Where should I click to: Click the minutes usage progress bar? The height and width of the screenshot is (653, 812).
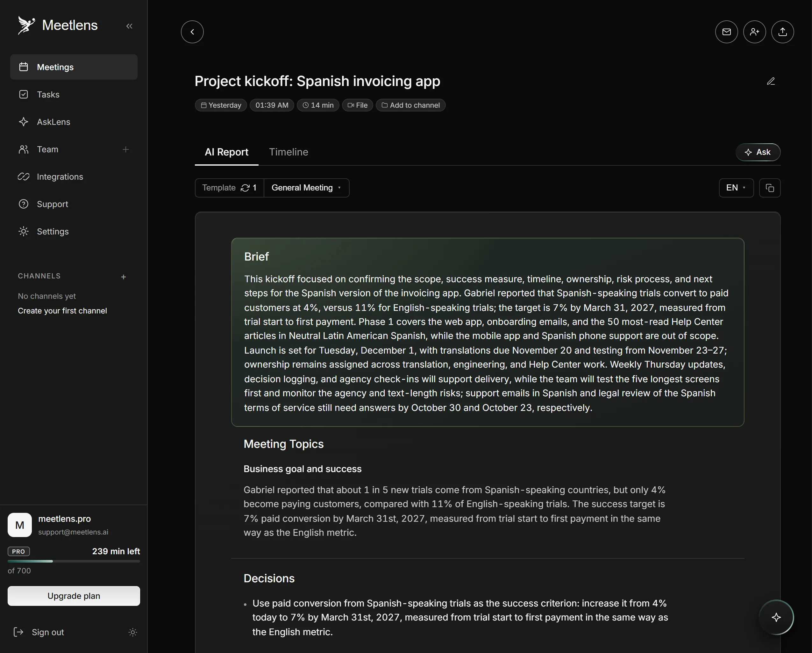tap(74, 561)
